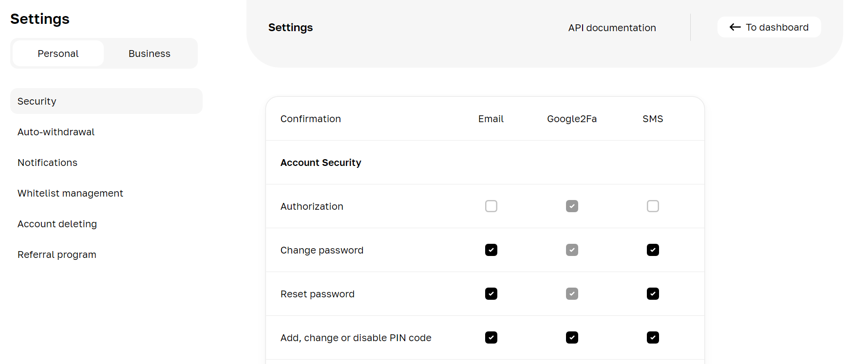The height and width of the screenshot is (364, 868).
Task: Open the API documentation link
Action: (x=612, y=28)
